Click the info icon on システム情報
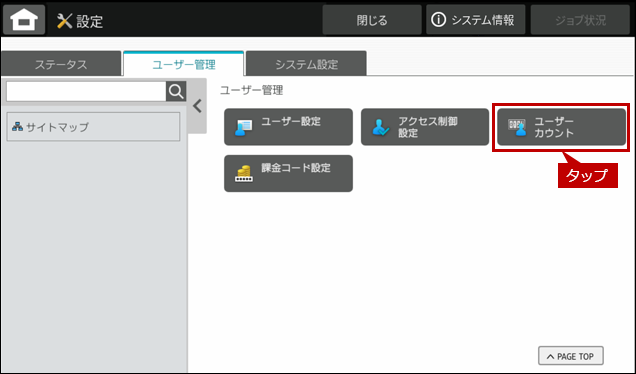 point(438,19)
